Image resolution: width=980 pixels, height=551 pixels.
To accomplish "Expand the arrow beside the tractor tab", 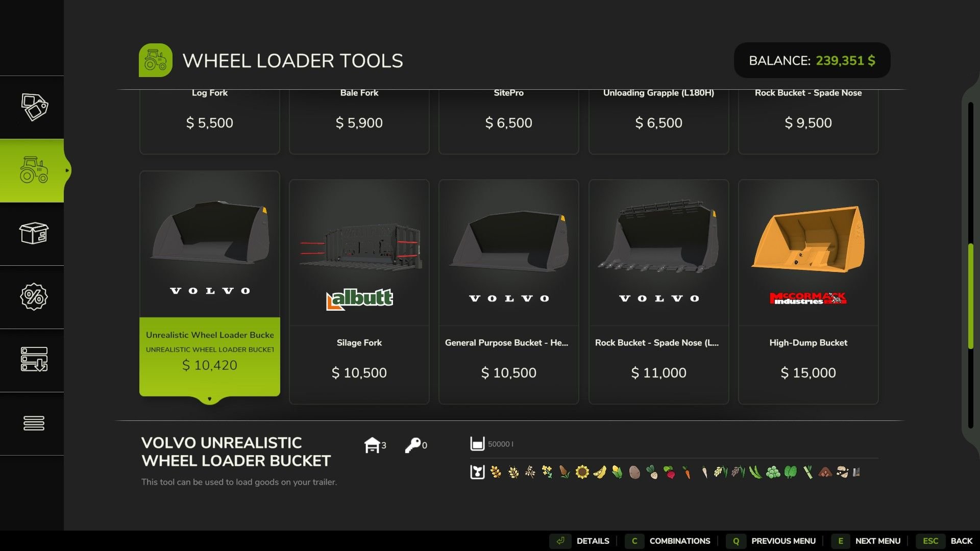I will point(67,170).
